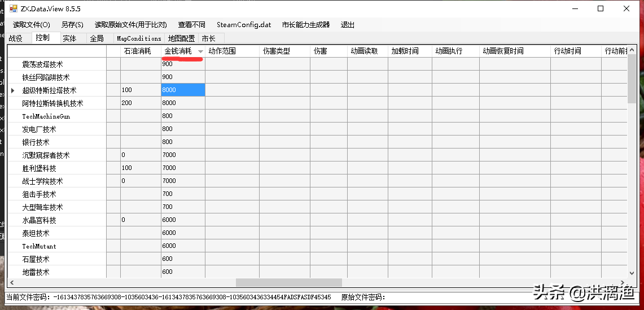
Task: Click 读取原始文件(用于比对) menu item
Action: [x=130, y=25]
